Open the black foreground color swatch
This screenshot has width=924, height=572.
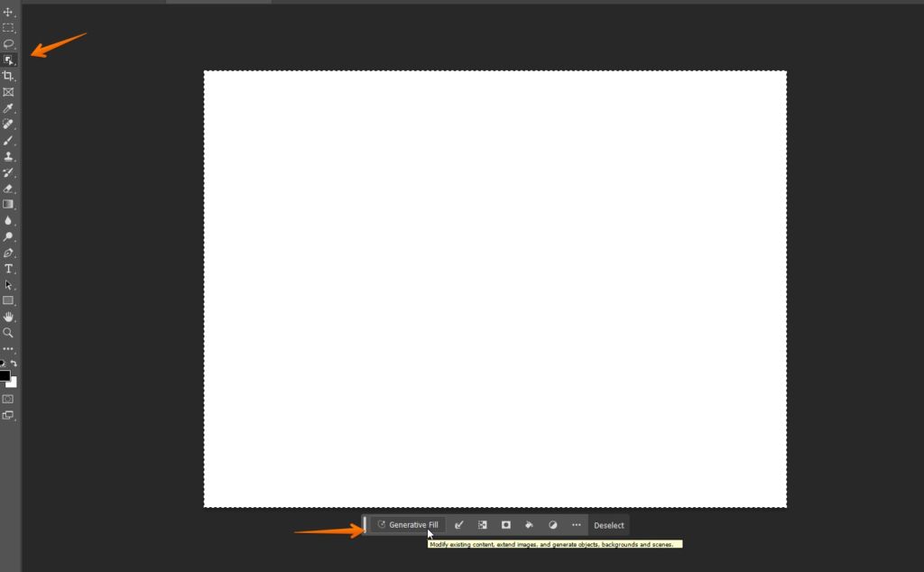pyautogui.click(x=5, y=376)
